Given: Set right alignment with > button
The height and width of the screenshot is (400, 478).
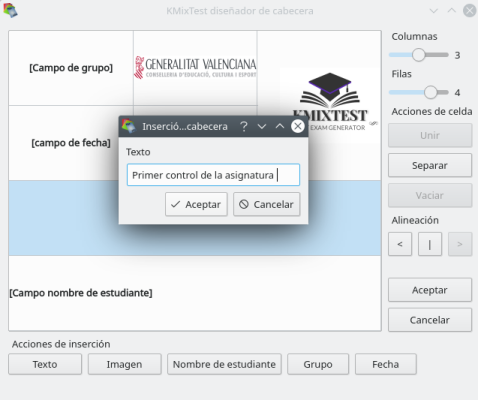Looking at the screenshot, I should [460, 244].
